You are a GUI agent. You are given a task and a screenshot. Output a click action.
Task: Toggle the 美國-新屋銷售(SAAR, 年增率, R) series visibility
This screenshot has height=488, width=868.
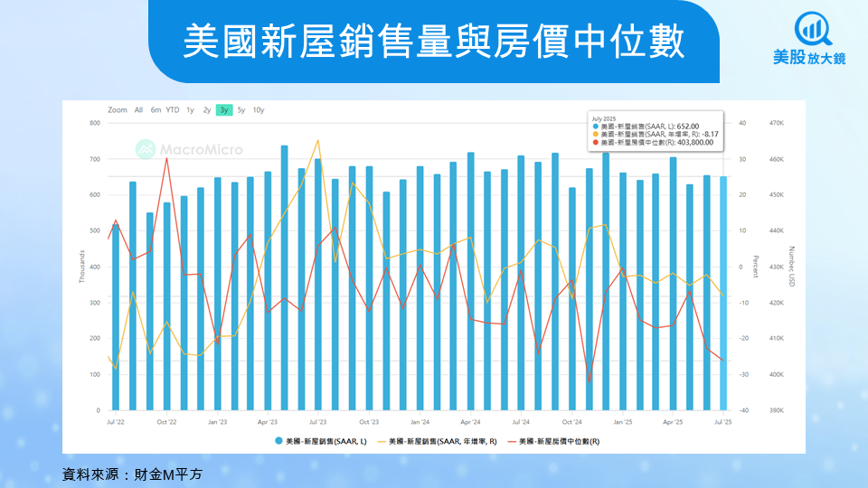click(438, 442)
